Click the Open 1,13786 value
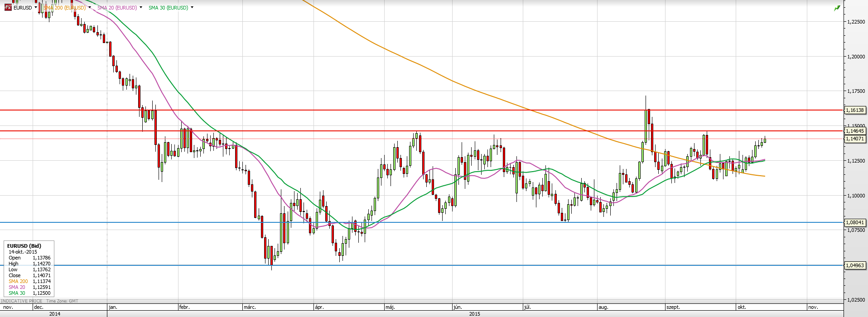The image size is (868, 317). coord(42,258)
